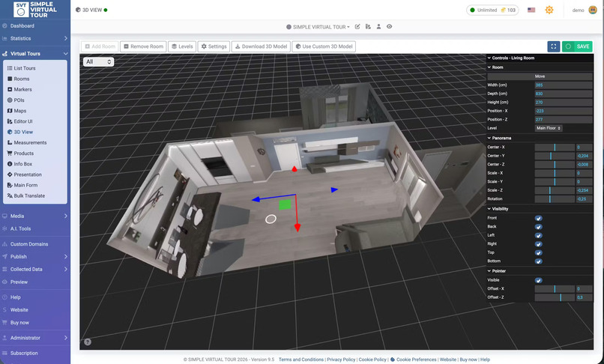Open the Products section

pos(23,154)
